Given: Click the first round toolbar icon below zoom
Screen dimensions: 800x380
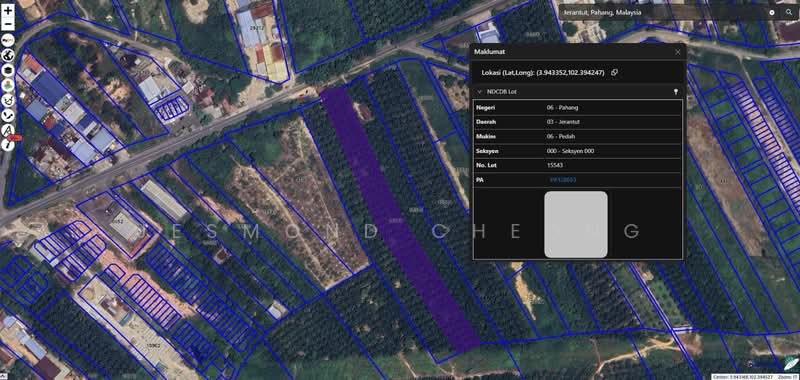Looking at the screenshot, I should pos(8,40).
